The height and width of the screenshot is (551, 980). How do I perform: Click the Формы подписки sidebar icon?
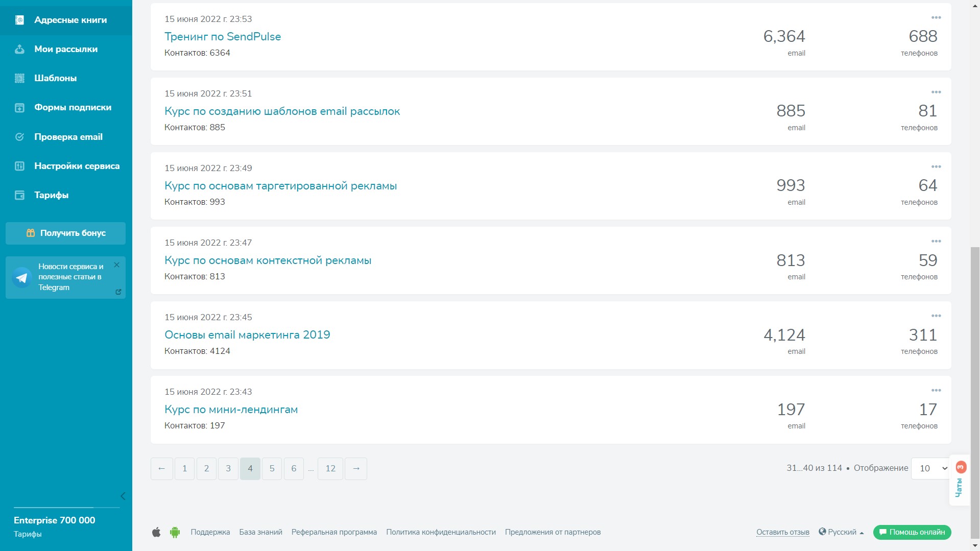[19, 107]
